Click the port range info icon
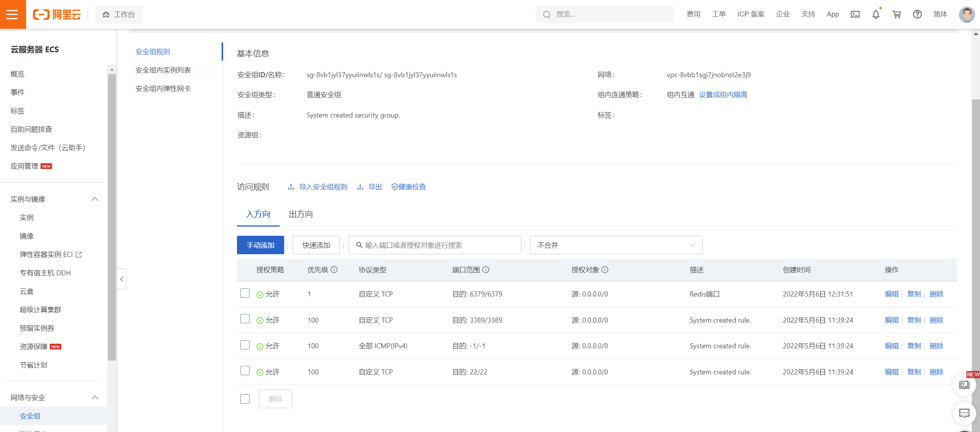This screenshot has width=980, height=432. point(486,270)
